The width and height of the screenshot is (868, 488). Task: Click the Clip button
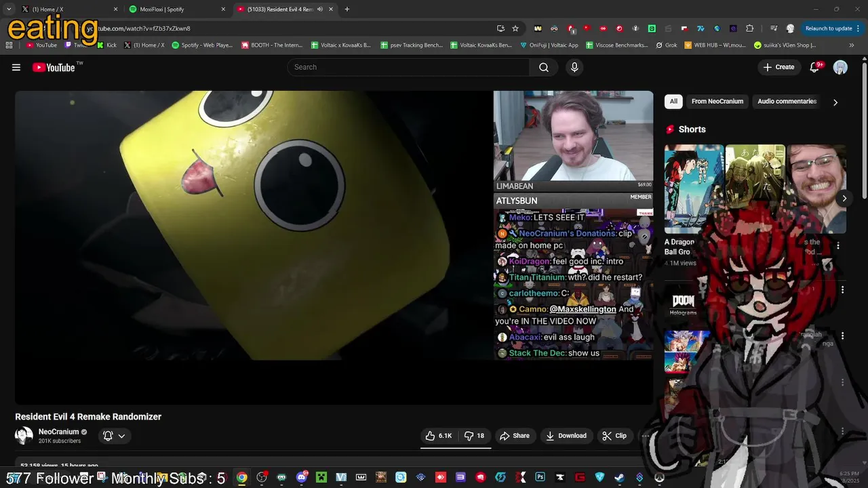(614, 436)
